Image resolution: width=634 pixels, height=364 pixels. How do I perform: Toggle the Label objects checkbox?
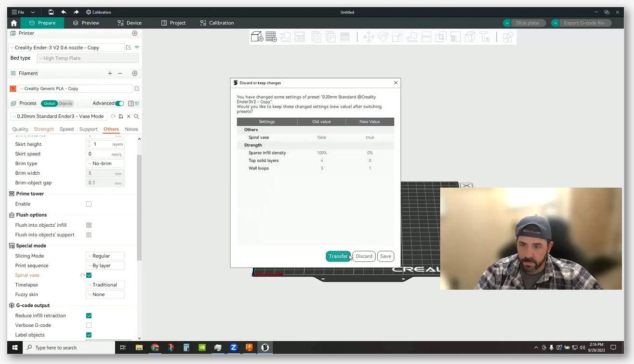(89, 335)
